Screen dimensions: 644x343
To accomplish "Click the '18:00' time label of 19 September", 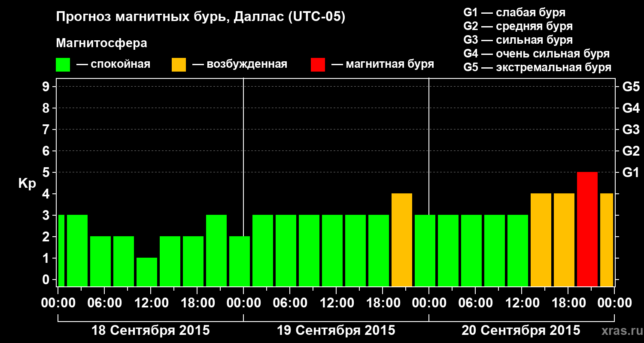I will 383,303.
